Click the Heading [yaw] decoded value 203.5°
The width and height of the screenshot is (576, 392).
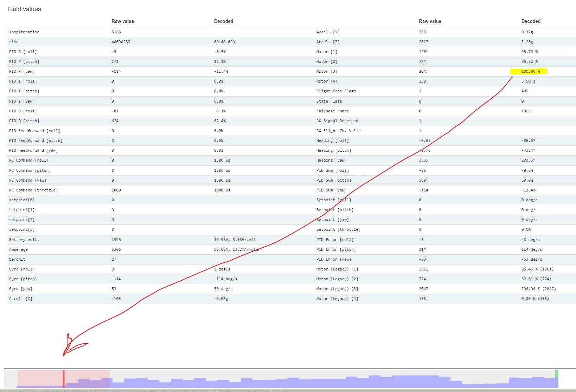click(528, 160)
